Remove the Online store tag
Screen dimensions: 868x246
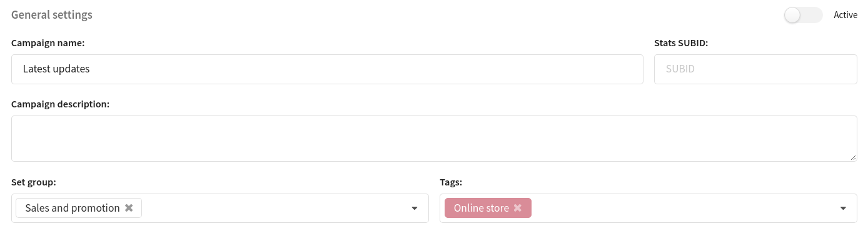(518, 208)
